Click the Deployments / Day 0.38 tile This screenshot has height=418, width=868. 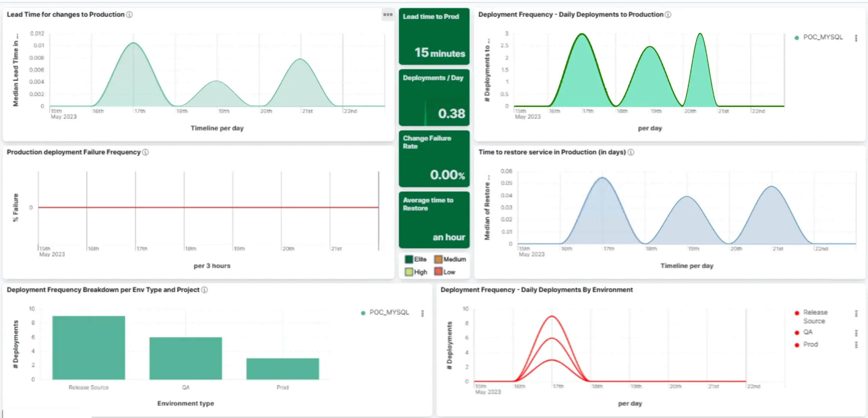[434, 98]
